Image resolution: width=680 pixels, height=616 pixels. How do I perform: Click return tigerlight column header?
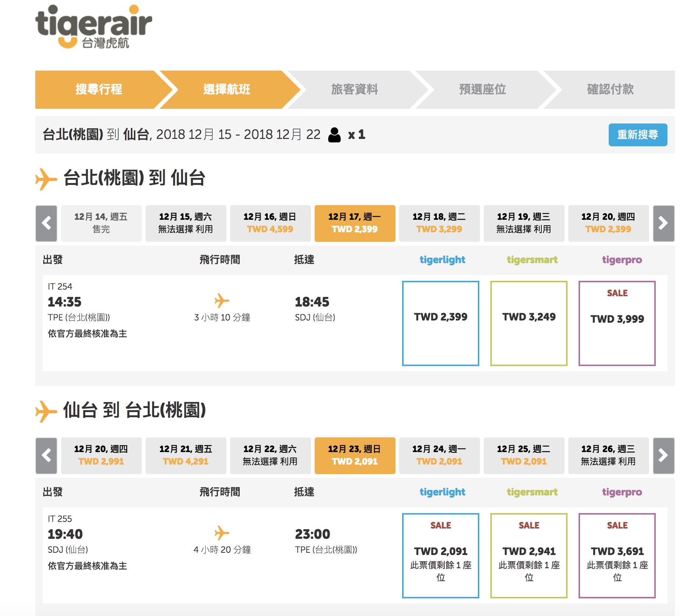pyautogui.click(x=442, y=492)
